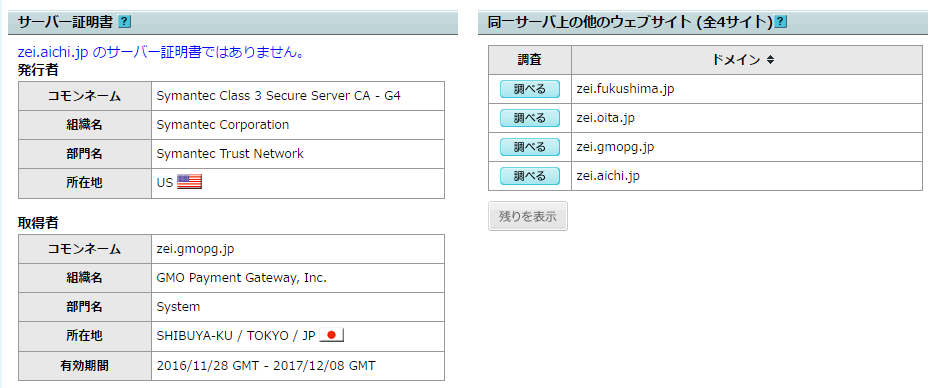
Task: Click the 有効期間 row label
Action: pos(84,365)
